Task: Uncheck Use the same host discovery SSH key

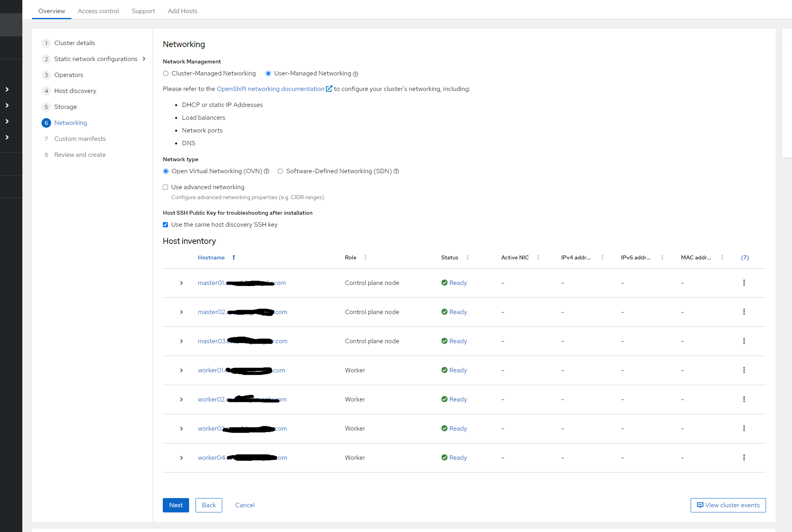Action: pyautogui.click(x=165, y=225)
